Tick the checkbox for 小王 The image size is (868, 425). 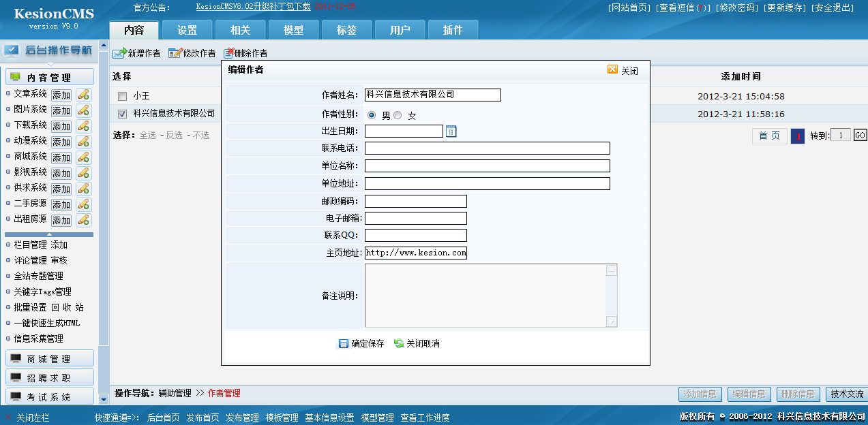click(123, 97)
